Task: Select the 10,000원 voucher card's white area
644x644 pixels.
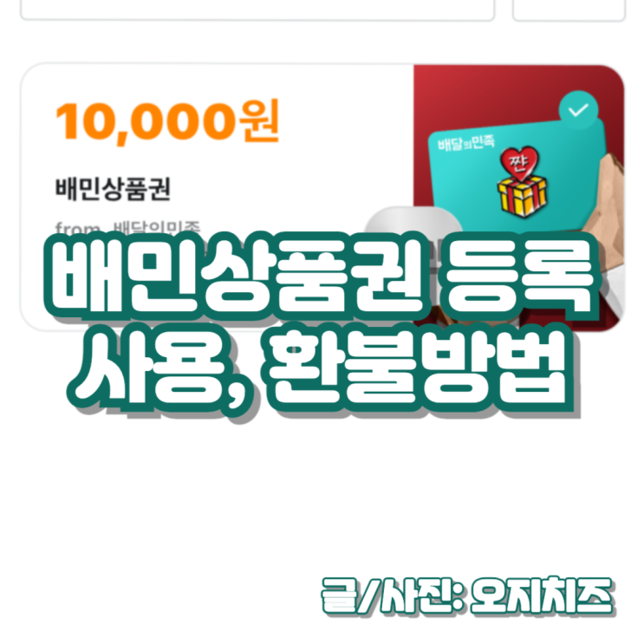Action: (x=217, y=197)
